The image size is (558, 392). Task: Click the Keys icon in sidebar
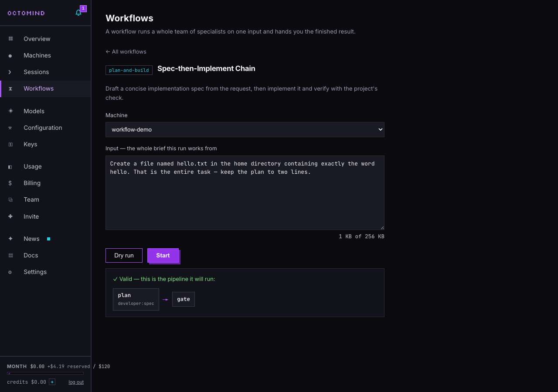click(x=10, y=144)
